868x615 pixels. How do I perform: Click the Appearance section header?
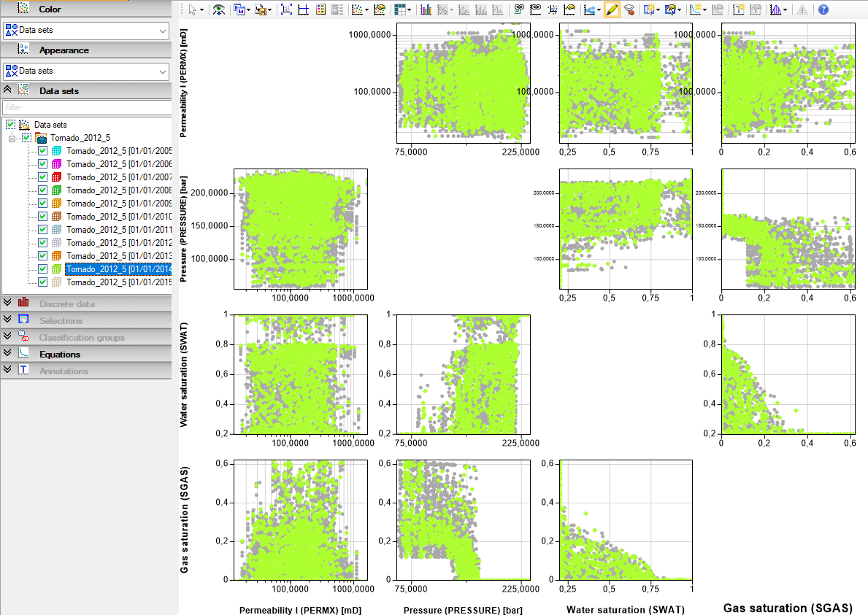(86, 50)
